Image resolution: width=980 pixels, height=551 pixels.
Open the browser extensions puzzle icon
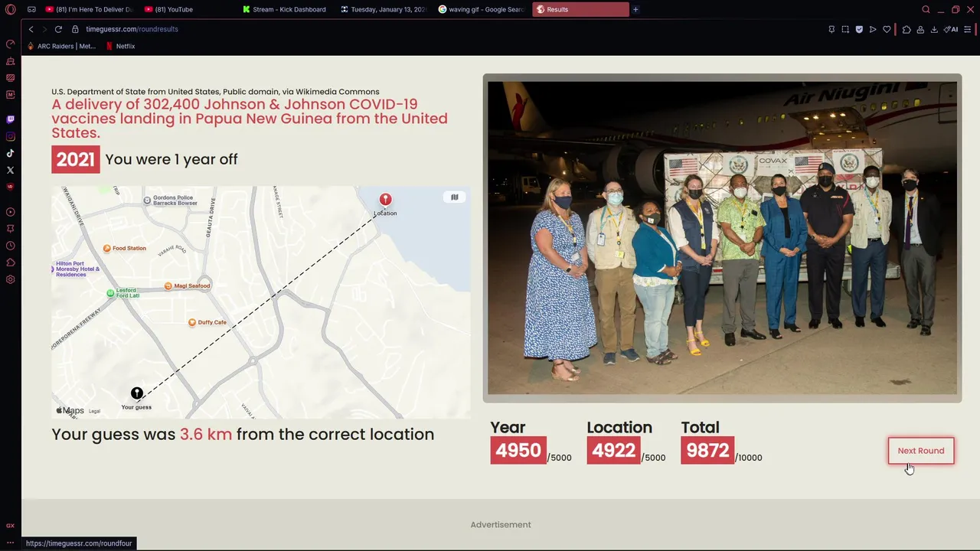click(x=906, y=29)
